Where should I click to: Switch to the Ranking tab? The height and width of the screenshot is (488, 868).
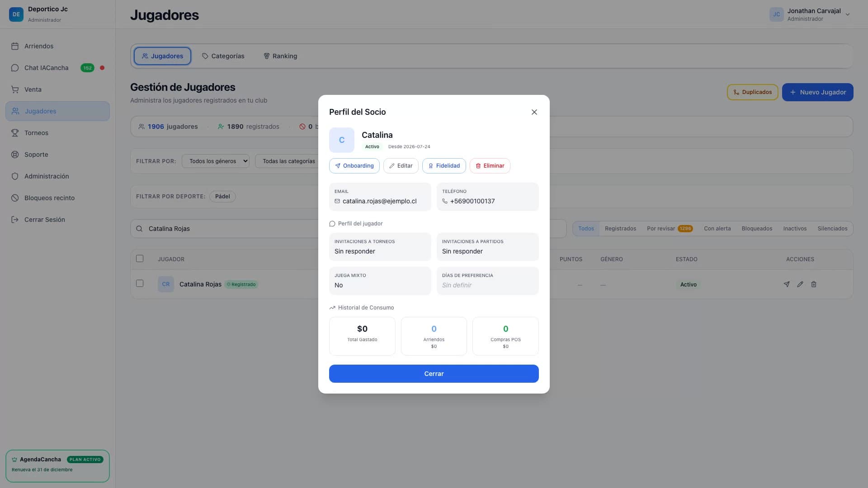280,56
